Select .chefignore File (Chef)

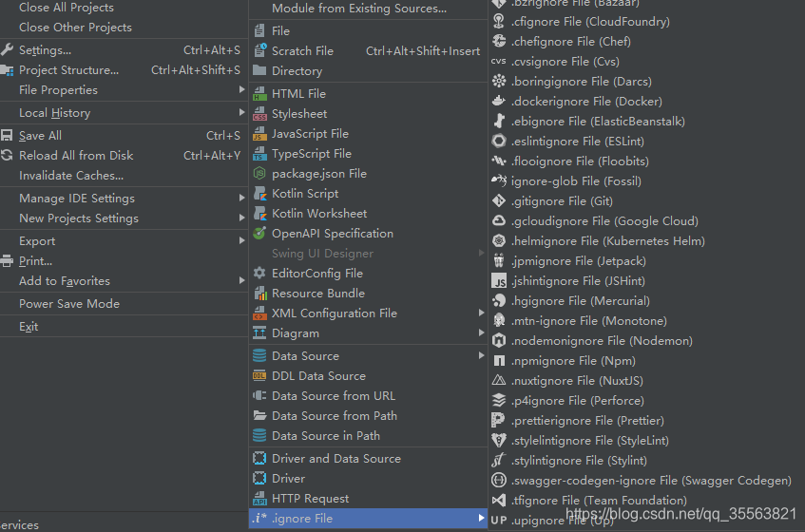(x=571, y=42)
